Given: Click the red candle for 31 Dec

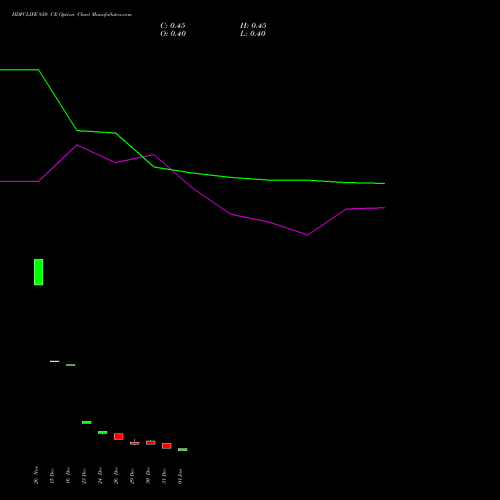Looking at the screenshot, I should (x=167, y=446).
